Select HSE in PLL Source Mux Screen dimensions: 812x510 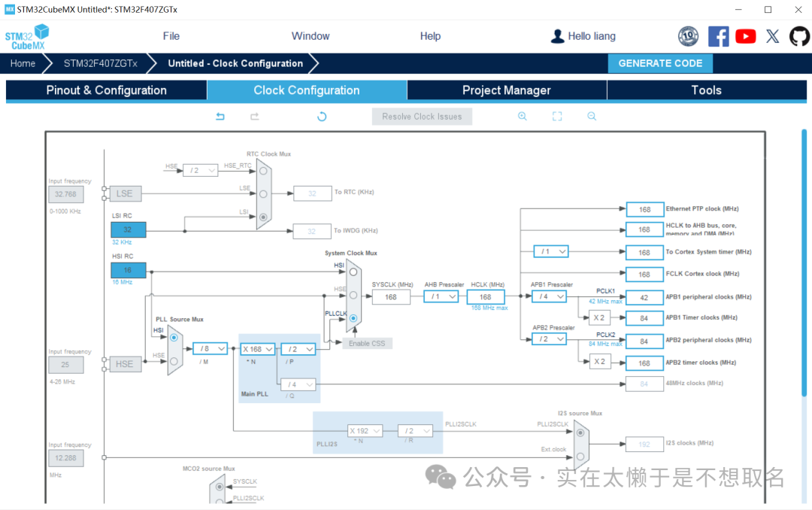coord(174,361)
